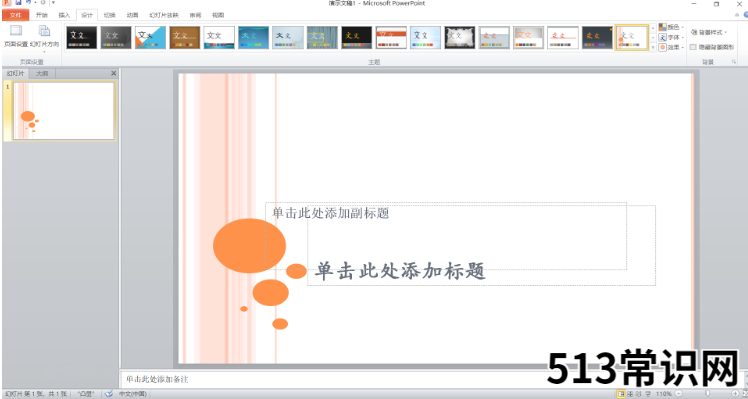This screenshot has height=399, width=748.
Task: Click the zoom in plus button
Action: pos(735,394)
